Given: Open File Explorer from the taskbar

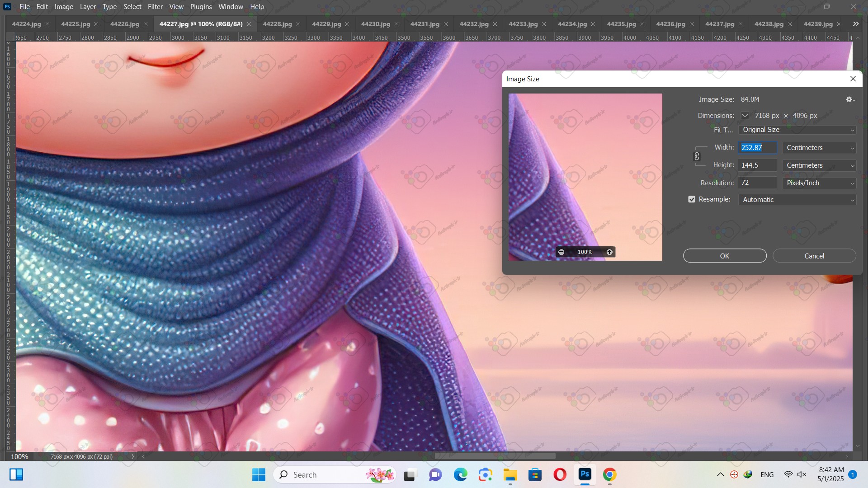Looking at the screenshot, I should pyautogui.click(x=510, y=474).
